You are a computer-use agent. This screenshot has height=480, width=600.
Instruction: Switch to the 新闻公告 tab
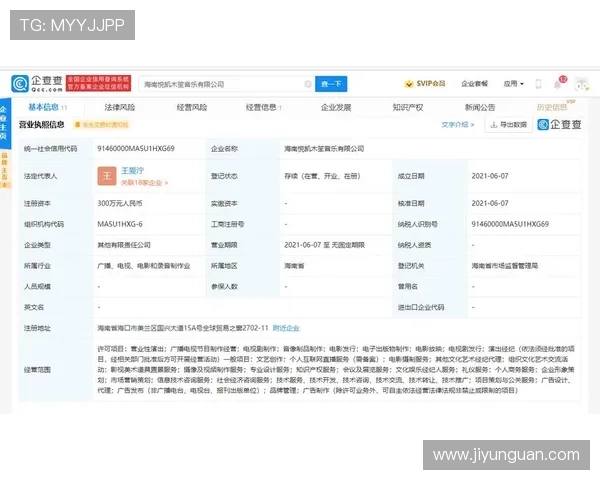point(480,107)
